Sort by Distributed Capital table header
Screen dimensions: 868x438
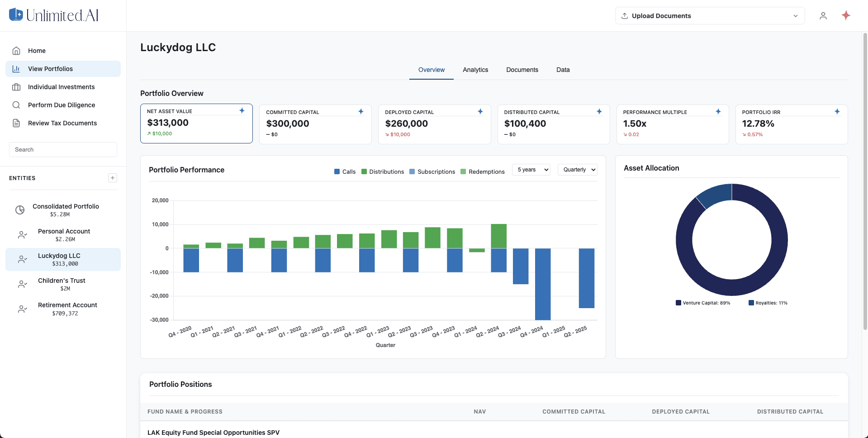coord(790,412)
